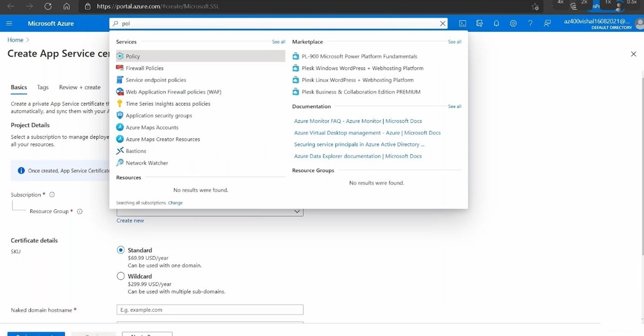Open Firewall Policies service result
This screenshot has height=336, width=644.
click(144, 68)
